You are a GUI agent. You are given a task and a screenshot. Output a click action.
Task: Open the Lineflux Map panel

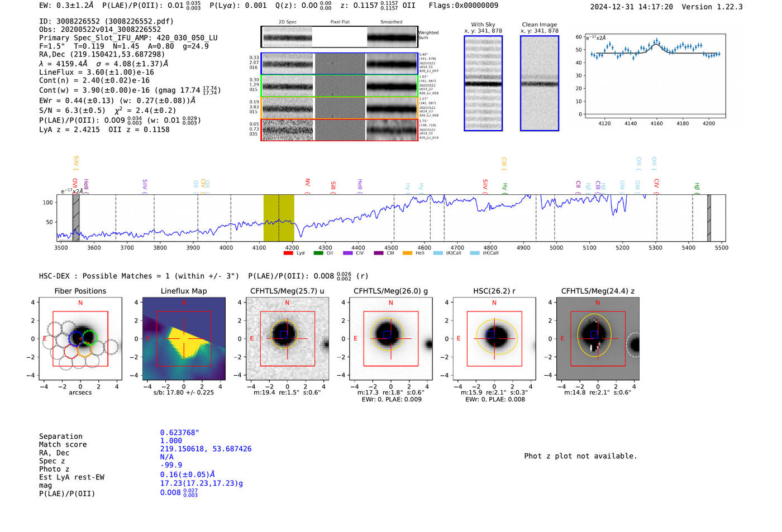[x=184, y=339]
